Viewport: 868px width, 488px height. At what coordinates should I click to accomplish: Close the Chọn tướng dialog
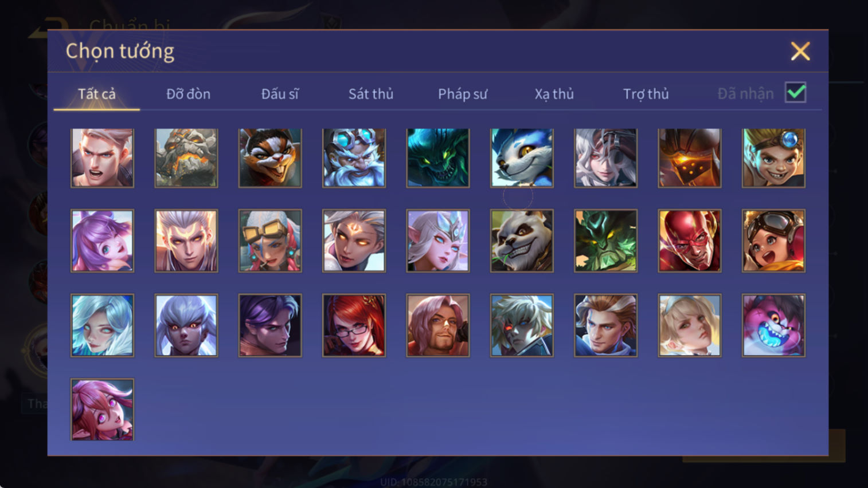(800, 51)
